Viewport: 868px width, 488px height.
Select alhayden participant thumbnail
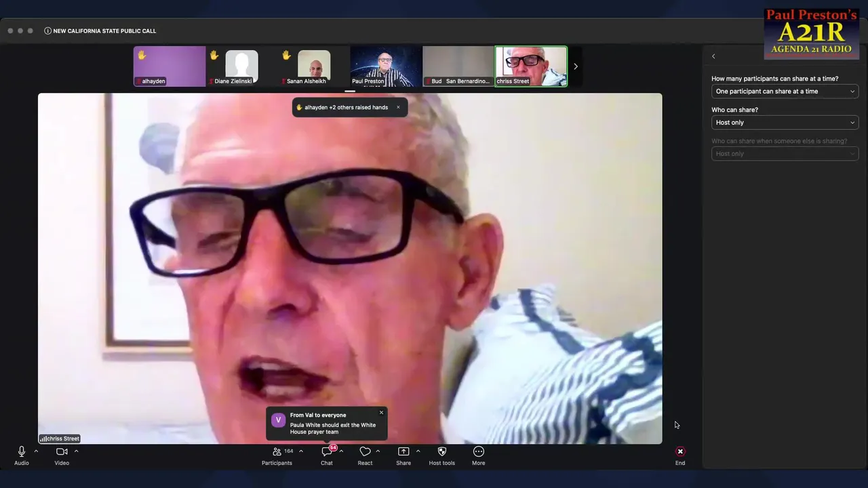(x=170, y=66)
